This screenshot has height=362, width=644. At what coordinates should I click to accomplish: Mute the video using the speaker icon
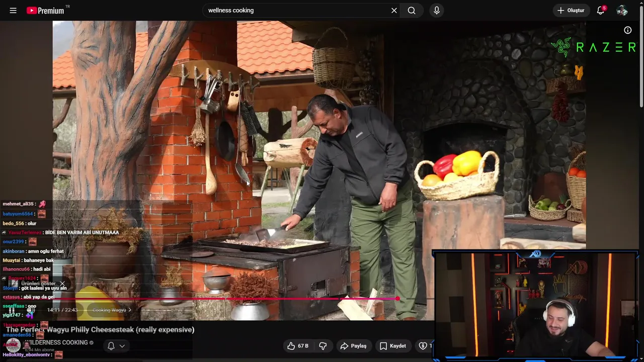click(30, 310)
